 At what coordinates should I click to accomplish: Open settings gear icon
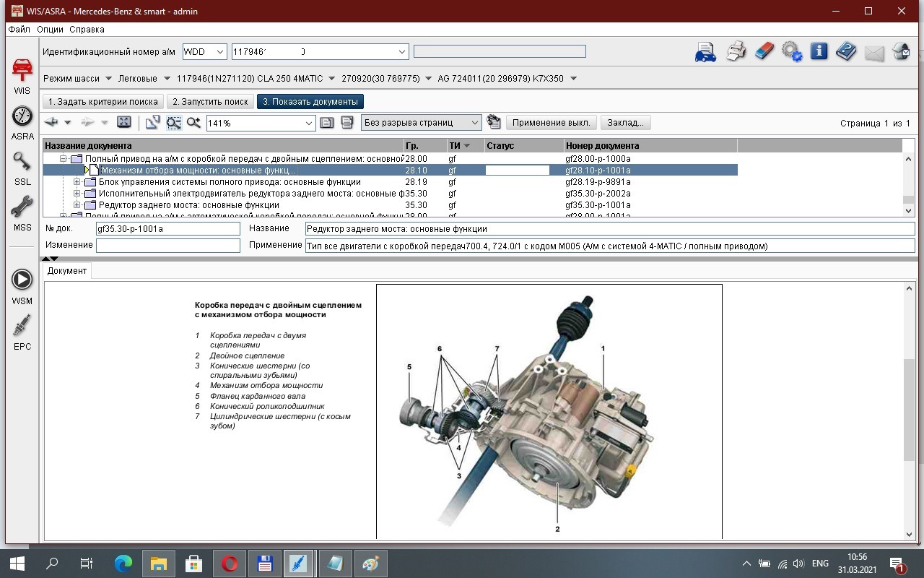point(792,52)
